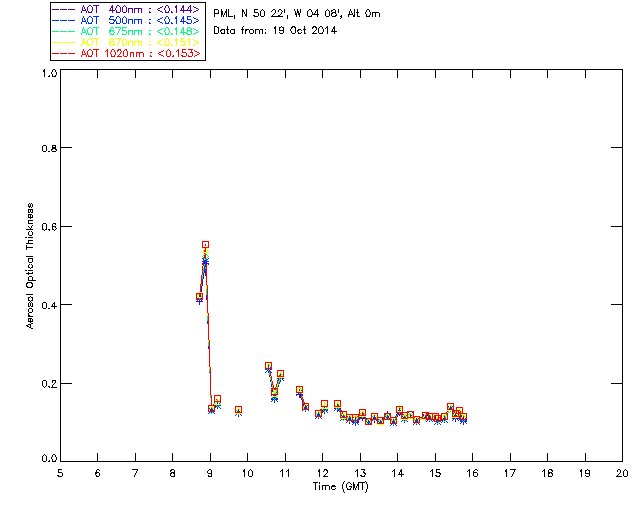Click the last data point before hour 16
The width and height of the screenshot is (640, 512).
click(463, 417)
